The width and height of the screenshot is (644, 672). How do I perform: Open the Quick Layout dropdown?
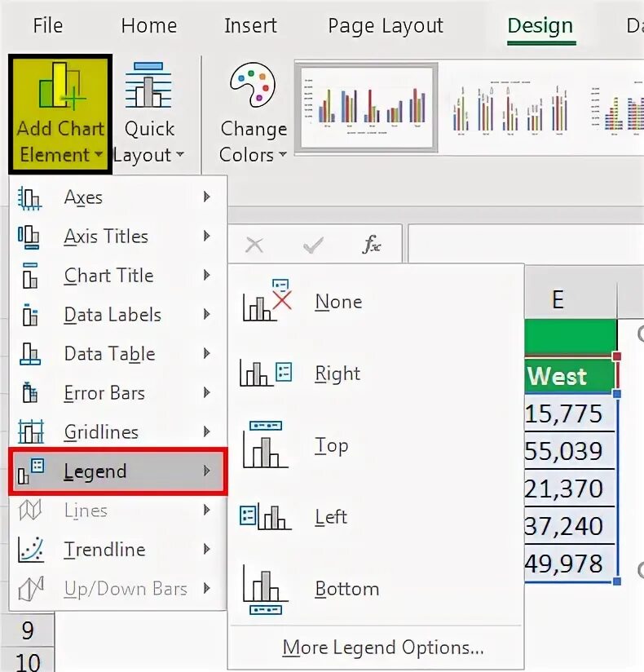pyautogui.click(x=148, y=114)
